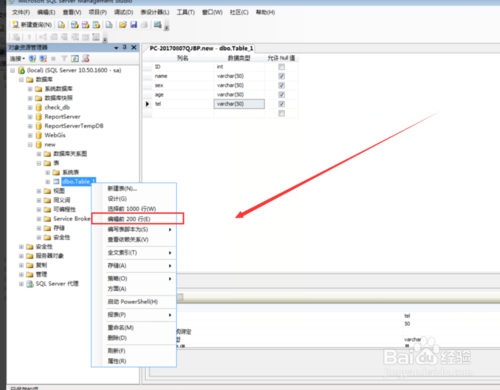The image size is (500, 390).
Task: Select the 系统表 folder icon
Action: click(56, 172)
